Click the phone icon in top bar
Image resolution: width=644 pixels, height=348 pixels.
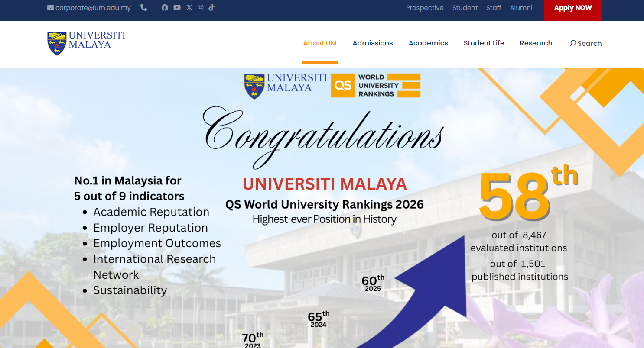pos(144,8)
